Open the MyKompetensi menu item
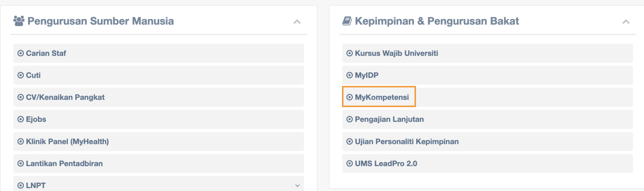Viewport: 644px width, 191px height. point(488,97)
